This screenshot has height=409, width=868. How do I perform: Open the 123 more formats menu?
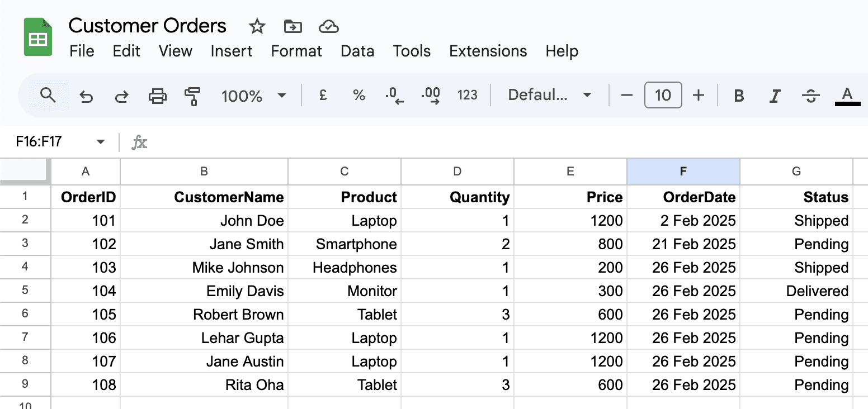click(467, 96)
